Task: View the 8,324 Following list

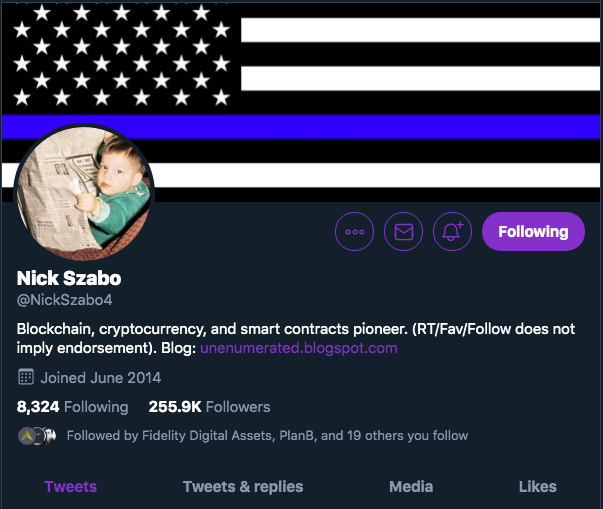Action: (72, 407)
